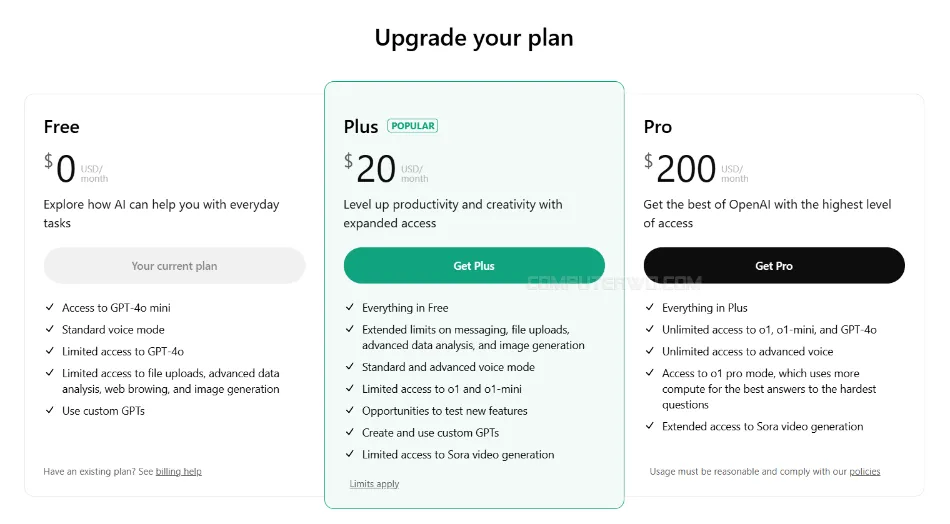
Task: Click checkmark beside Standard voice mode
Action: click(x=50, y=329)
